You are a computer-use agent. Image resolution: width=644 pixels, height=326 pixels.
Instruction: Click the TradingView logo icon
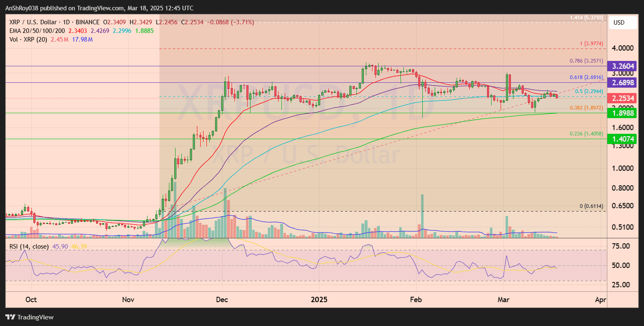point(10,317)
